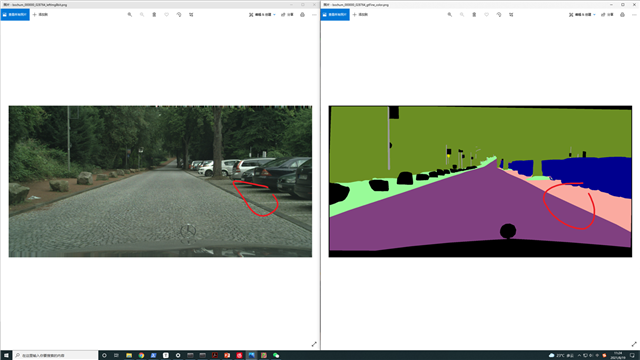Click the street photo in left window

click(x=160, y=181)
